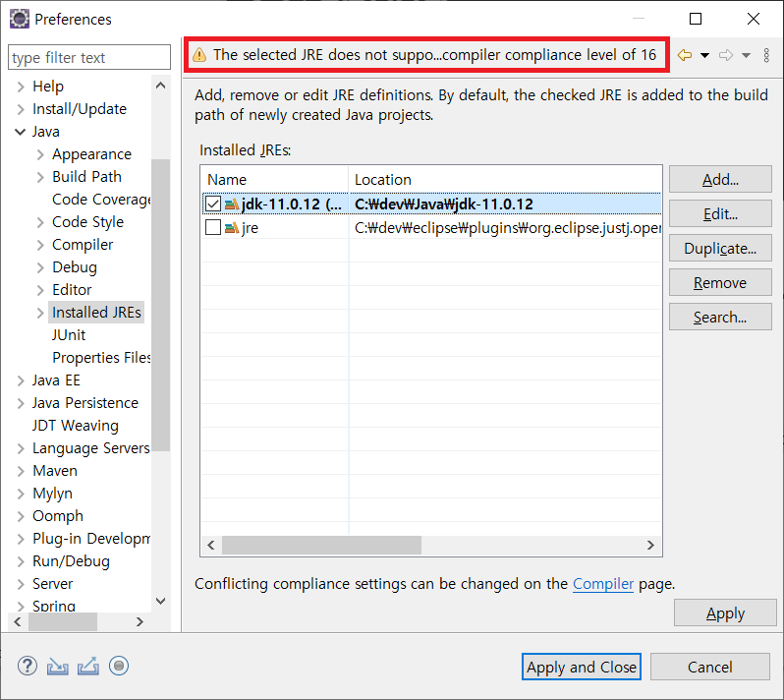Go back with the yellow arrow
Viewport: 784px width, 700px height.
point(685,55)
